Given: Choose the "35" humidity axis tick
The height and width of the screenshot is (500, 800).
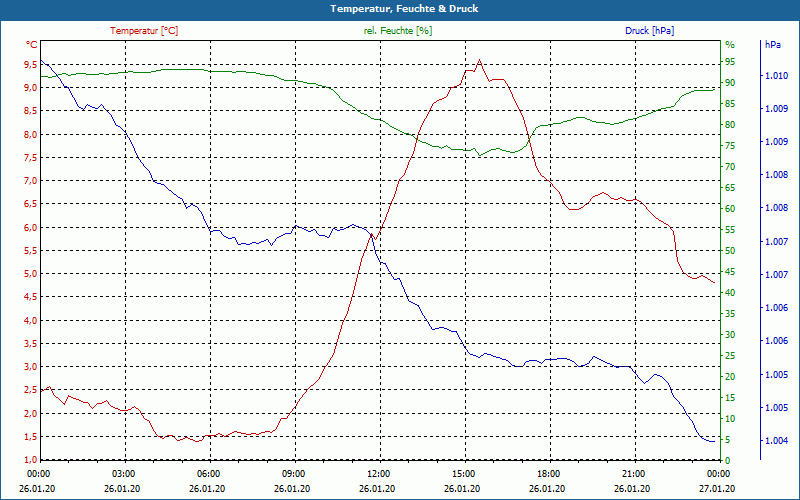Looking at the screenshot, I should point(730,314).
